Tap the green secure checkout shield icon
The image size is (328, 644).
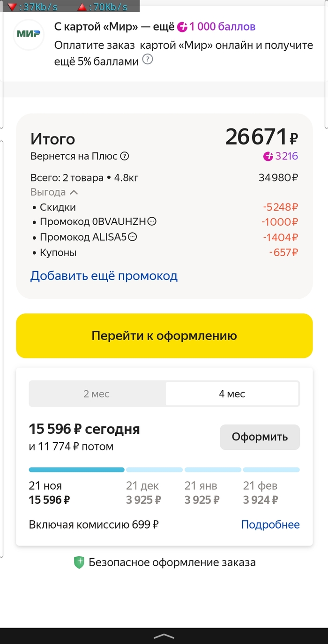(x=79, y=562)
